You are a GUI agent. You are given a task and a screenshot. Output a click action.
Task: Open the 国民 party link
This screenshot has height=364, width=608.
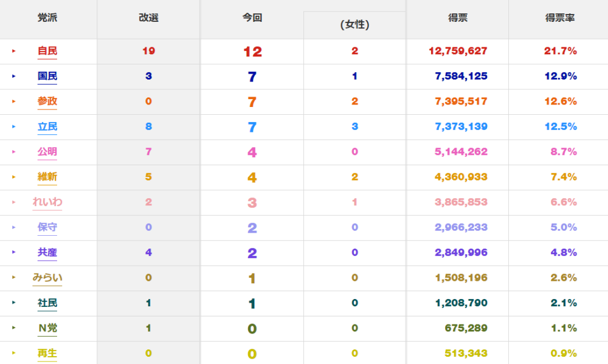(x=47, y=77)
